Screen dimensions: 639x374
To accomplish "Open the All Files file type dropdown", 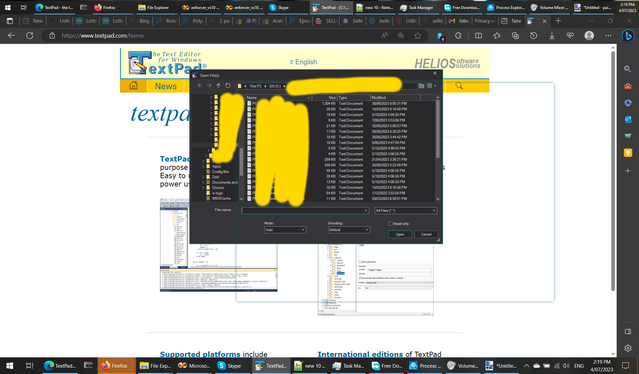I will [405, 211].
